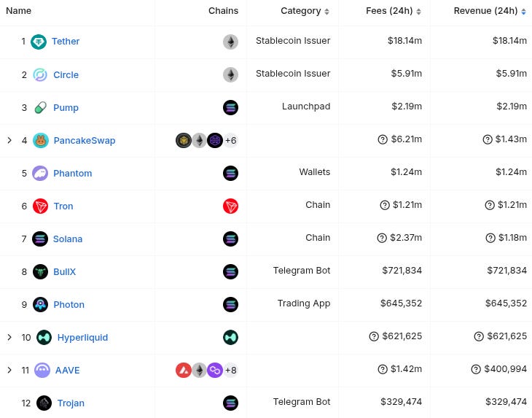Click the Hyperliquid chain icon in Chains column
532x418 pixels.
click(x=230, y=338)
